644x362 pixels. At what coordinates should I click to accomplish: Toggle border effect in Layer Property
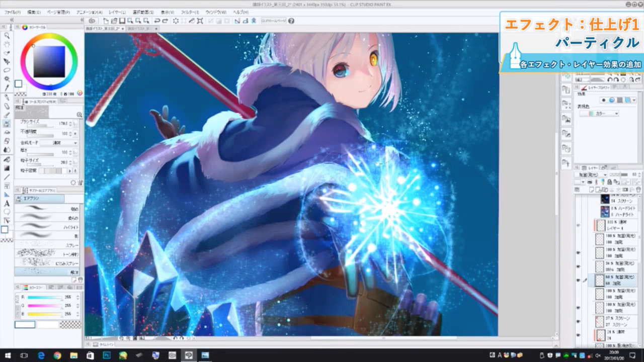603,100
